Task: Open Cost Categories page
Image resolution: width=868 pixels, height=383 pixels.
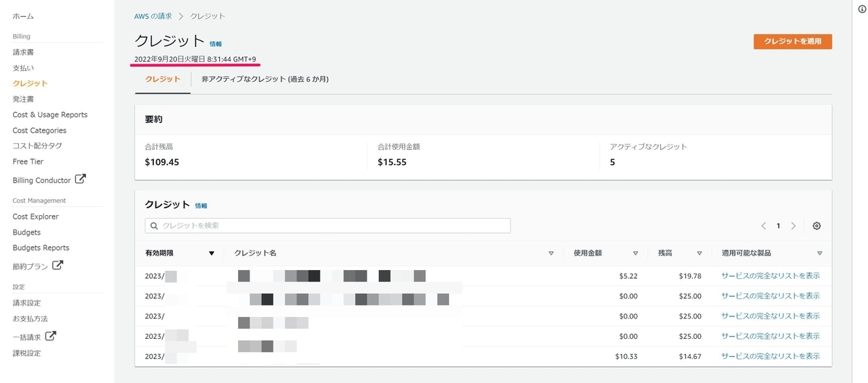Action: click(39, 130)
